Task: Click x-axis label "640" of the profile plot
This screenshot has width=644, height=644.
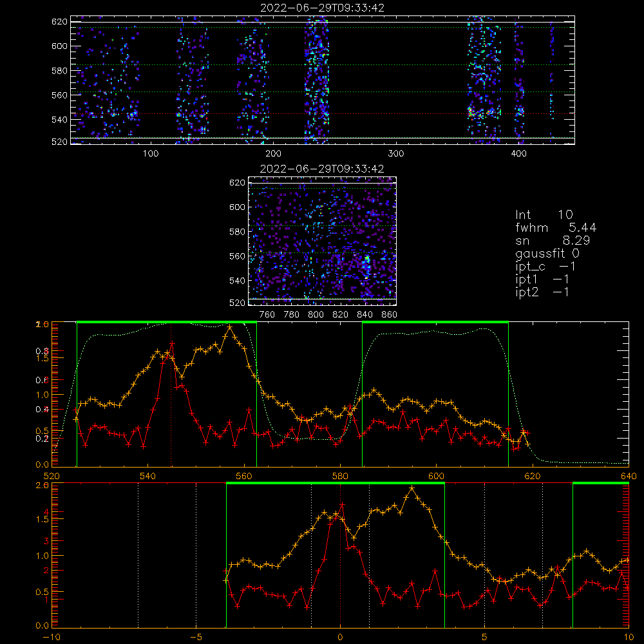Action: pyautogui.click(x=629, y=476)
